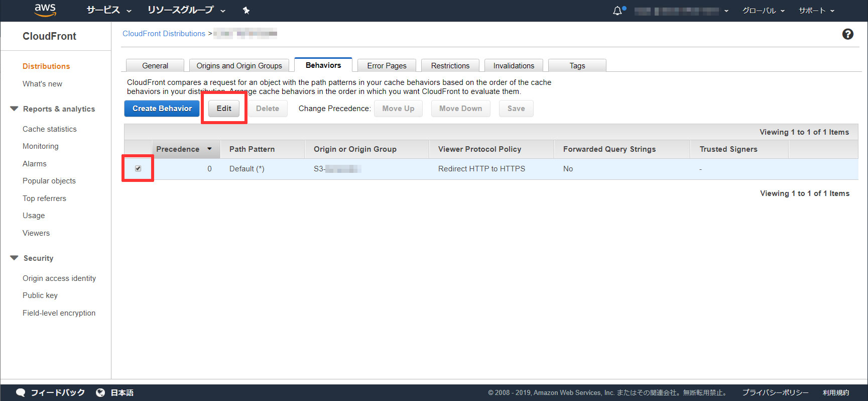Collapse the Reports & analytics section

14,109
